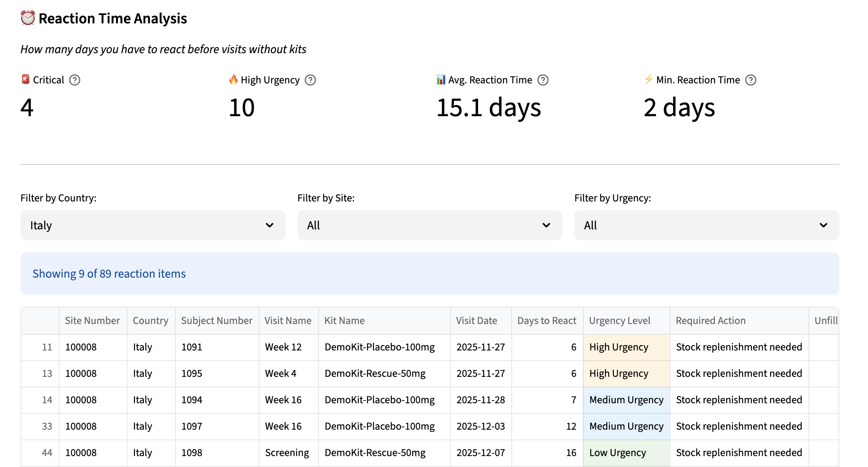Sort by Days to React column header
The height and width of the screenshot is (467, 868).
[546, 321]
